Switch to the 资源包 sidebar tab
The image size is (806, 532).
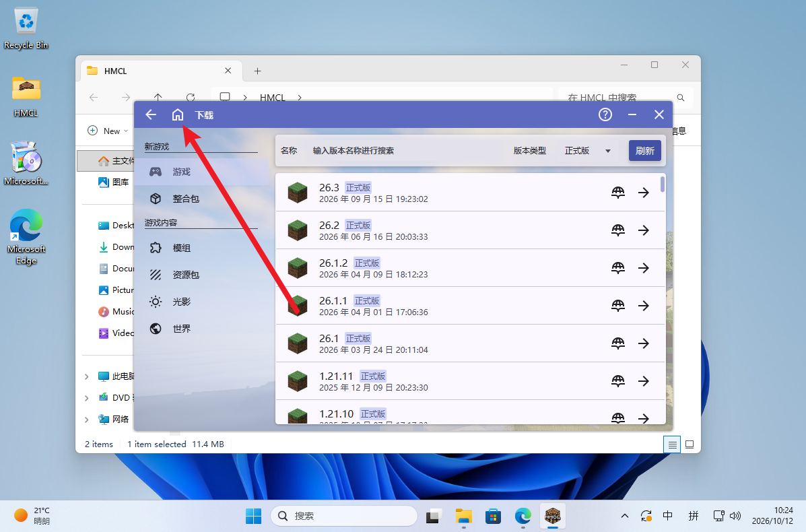click(x=201, y=275)
